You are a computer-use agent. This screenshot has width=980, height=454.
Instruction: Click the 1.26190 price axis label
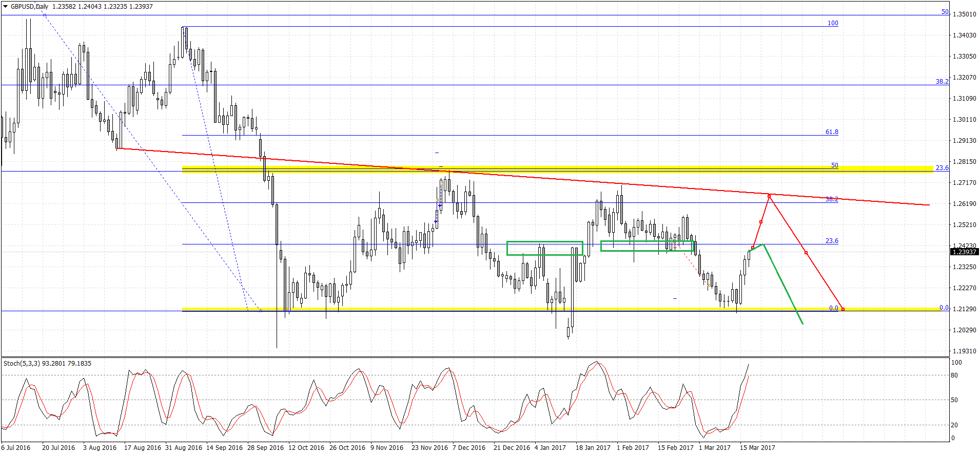point(965,204)
